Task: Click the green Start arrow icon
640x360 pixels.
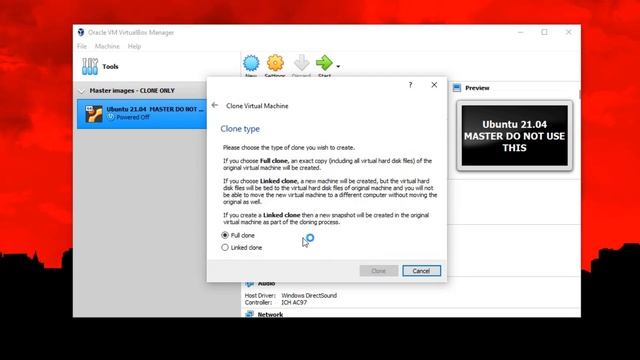Action: [324, 63]
